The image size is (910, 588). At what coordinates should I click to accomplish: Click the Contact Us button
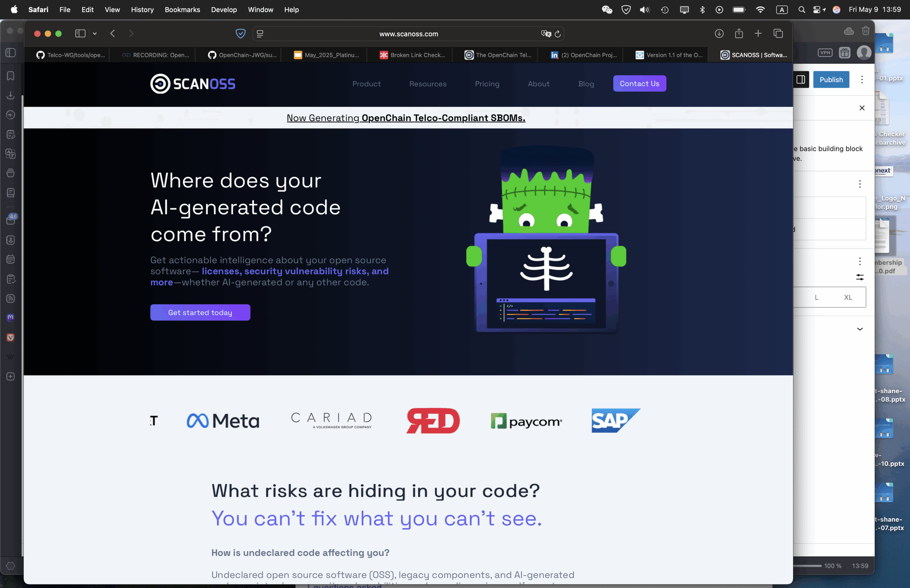pyautogui.click(x=639, y=83)
